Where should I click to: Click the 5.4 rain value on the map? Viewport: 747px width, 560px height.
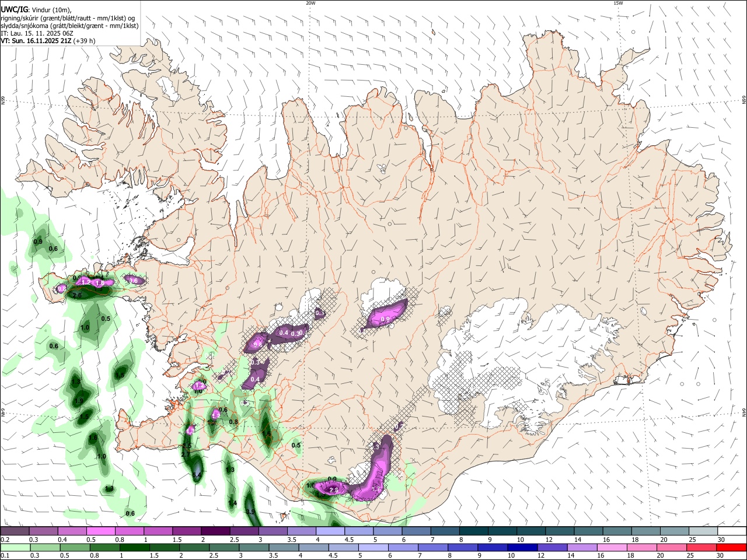pyautogui.click(x=197, y=475)
